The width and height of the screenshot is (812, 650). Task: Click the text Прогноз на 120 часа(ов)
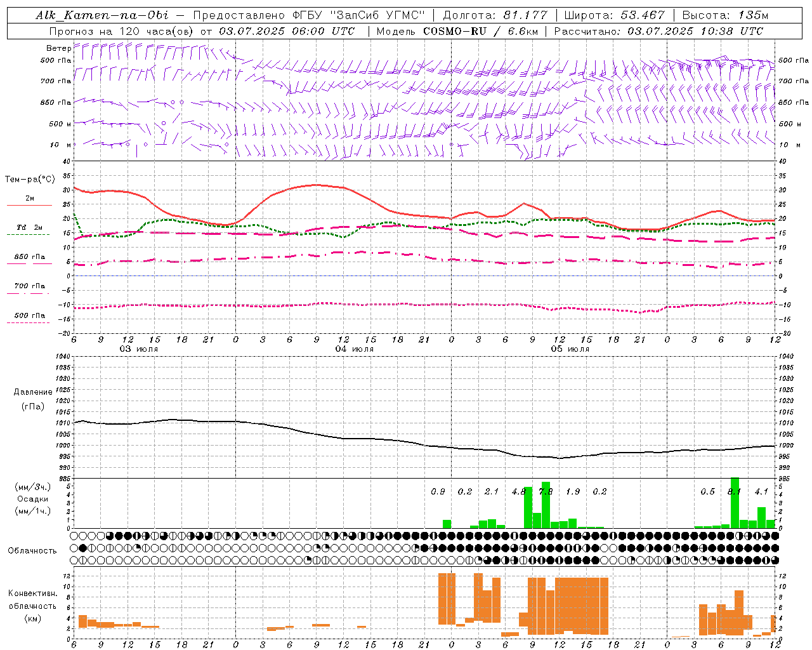pyautogui.click(x=122, y=31)
